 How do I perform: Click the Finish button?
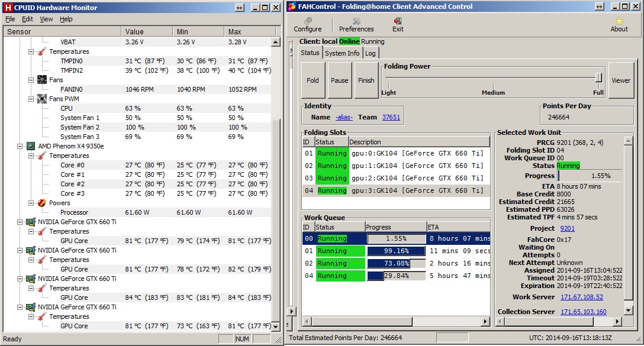(366, 80)
